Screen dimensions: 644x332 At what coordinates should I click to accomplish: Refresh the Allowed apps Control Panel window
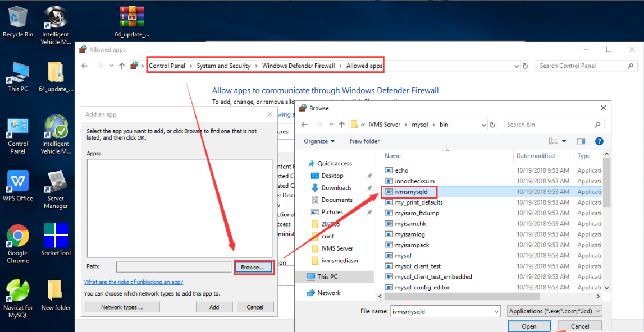click(x=526, y=66)
